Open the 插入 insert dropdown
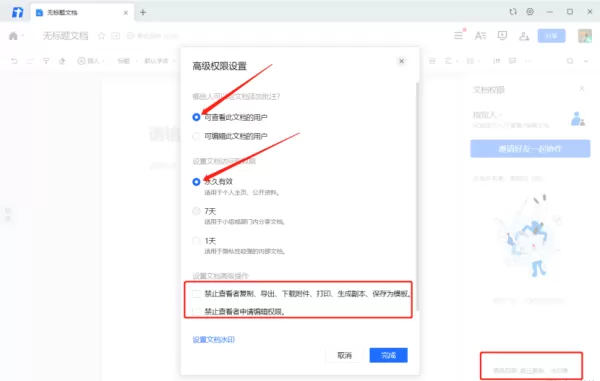 [x=91, y=61]
